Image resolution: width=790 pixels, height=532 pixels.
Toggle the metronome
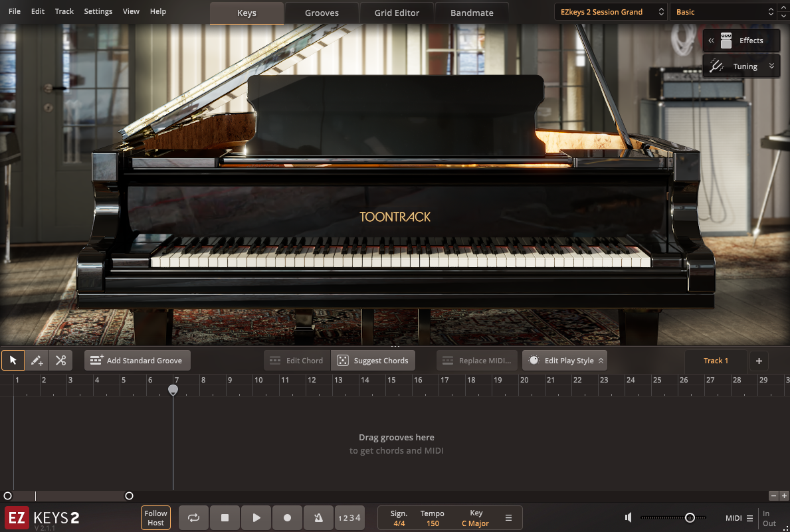click(x=318, y=517)
